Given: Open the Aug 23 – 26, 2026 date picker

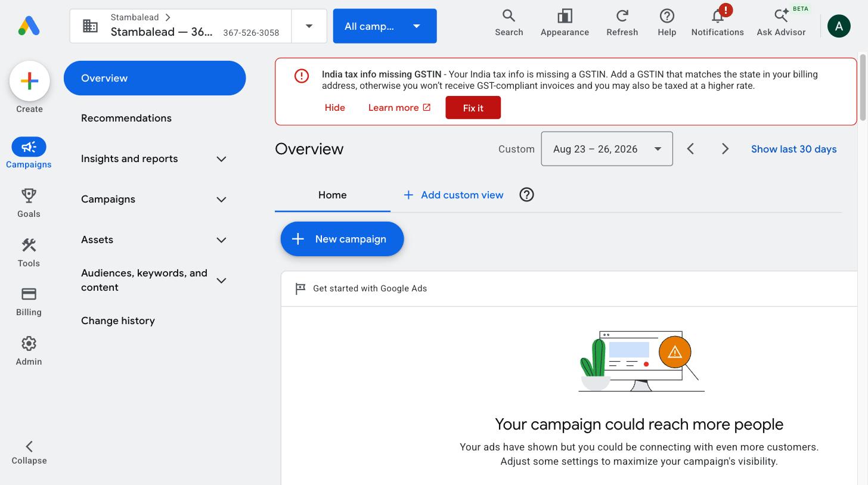Looking at the screenshot, I should tap(607, 149).
